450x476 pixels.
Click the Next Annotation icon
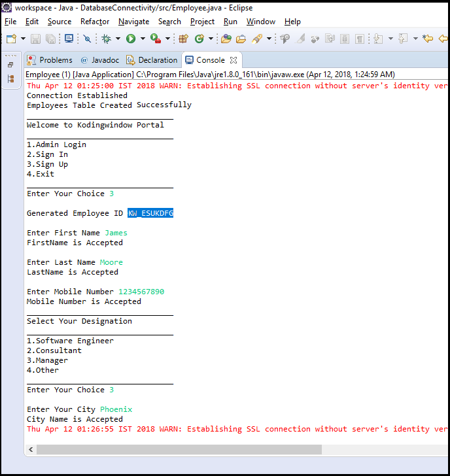tap(378, 39)
